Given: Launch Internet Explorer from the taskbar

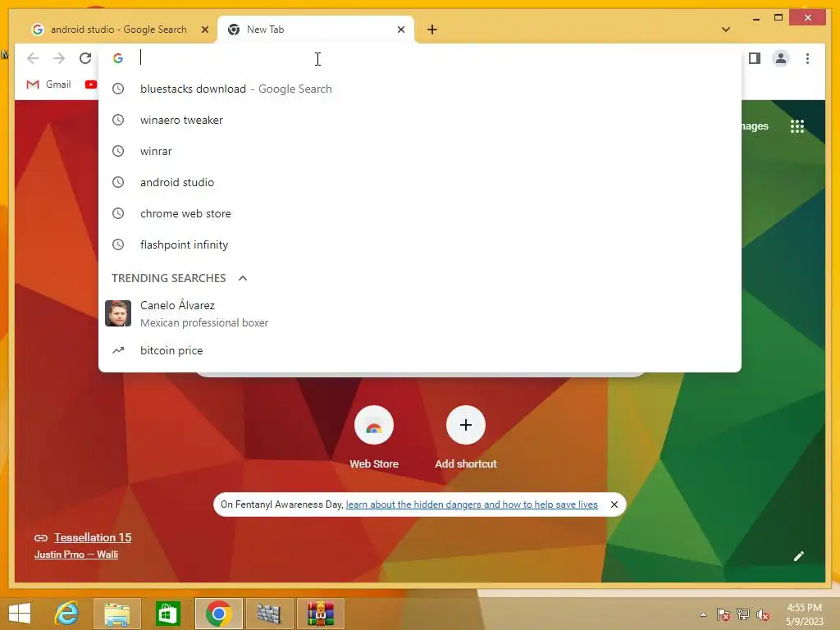Looking at the screenshot, I should (x=67, y=614).
